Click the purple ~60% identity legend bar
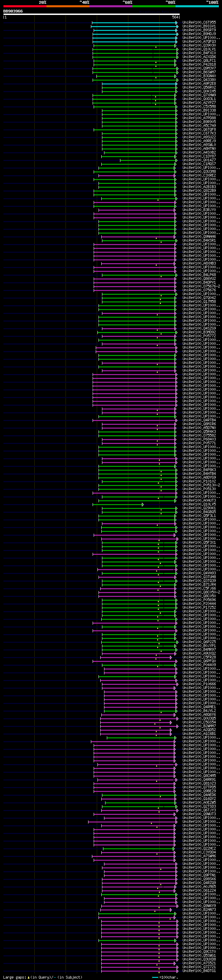This screenshot has width=222, height=980. [x=111, y=6]
